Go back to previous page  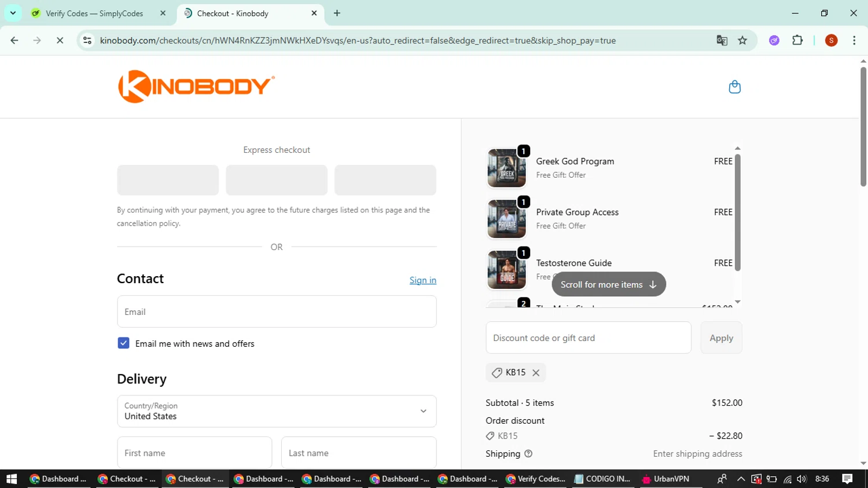tap(14, 41)
